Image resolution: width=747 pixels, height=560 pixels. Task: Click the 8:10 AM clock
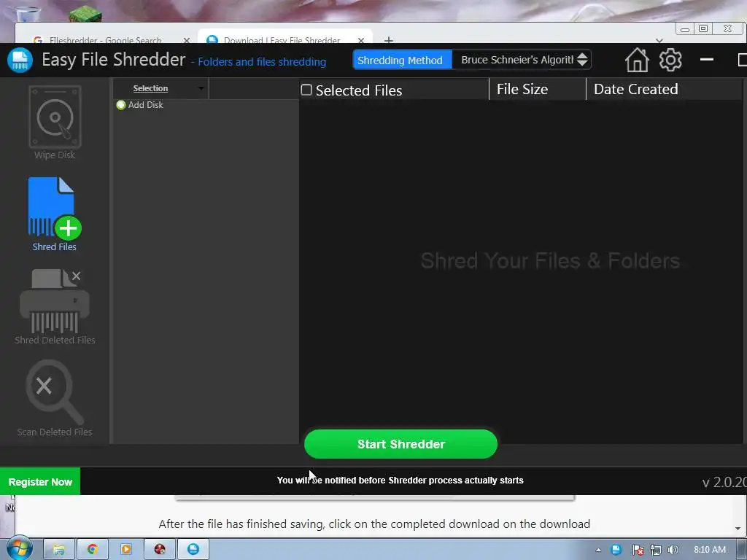tap(710, 550)
